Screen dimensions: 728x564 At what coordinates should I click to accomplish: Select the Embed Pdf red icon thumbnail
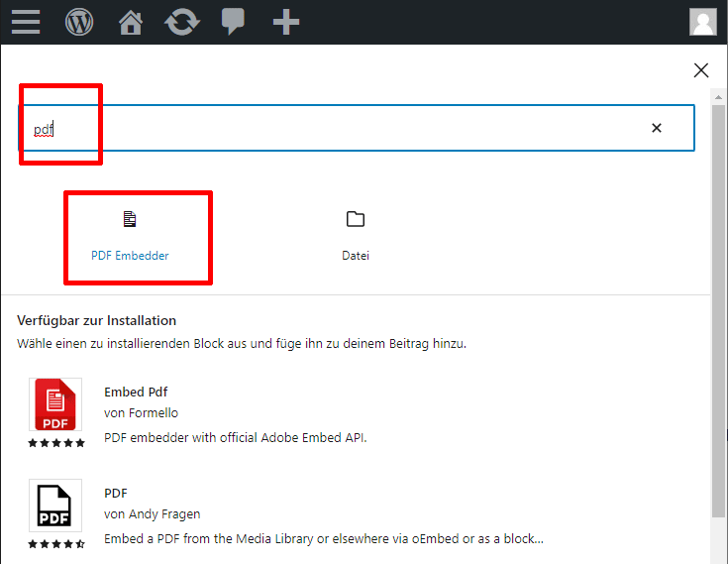click(x=55, y=404)
